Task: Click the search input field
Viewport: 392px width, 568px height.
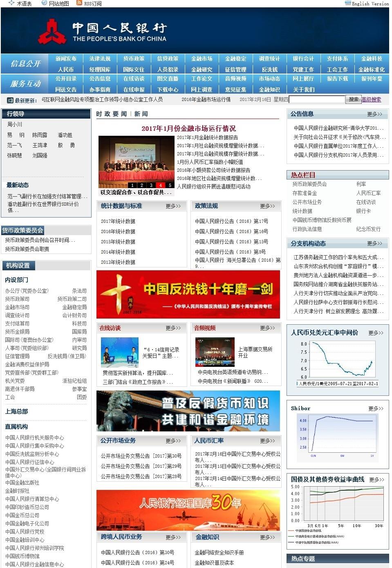Action: [x=317, y=99]
